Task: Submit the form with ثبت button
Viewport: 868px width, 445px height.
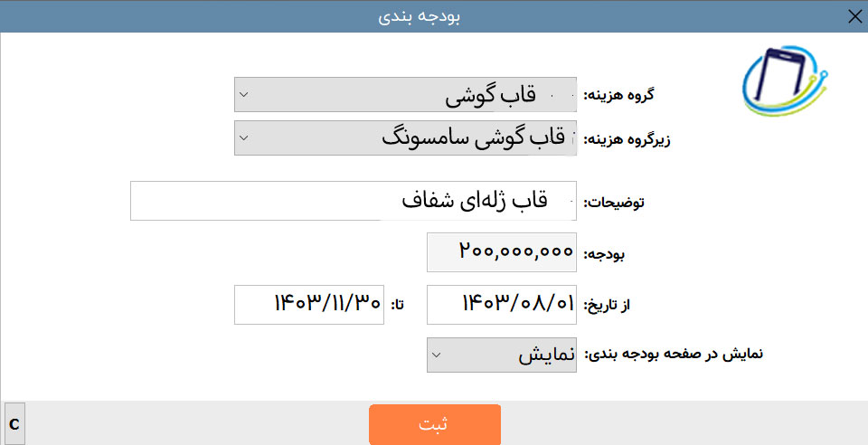Action: point(435,424)
